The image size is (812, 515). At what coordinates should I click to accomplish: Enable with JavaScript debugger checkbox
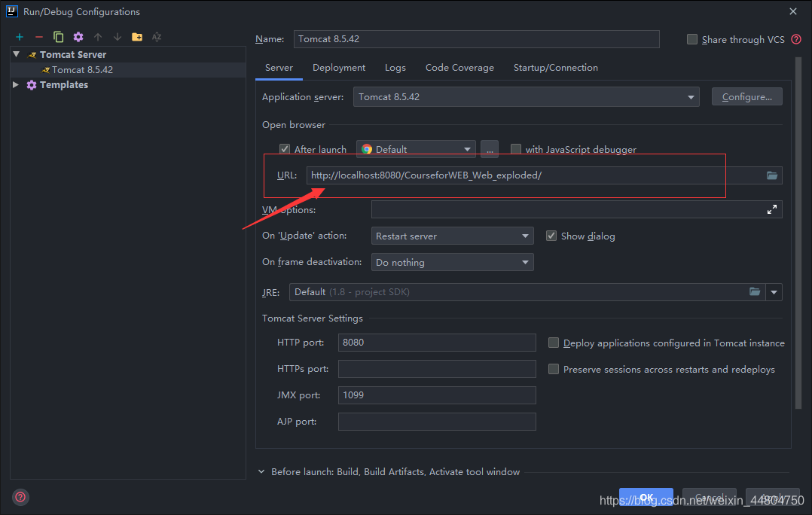click(x=516, y=149)
